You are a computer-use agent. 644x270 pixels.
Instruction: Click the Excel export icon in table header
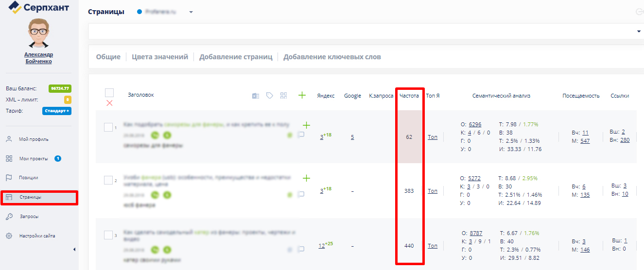(x=255, y=96)
